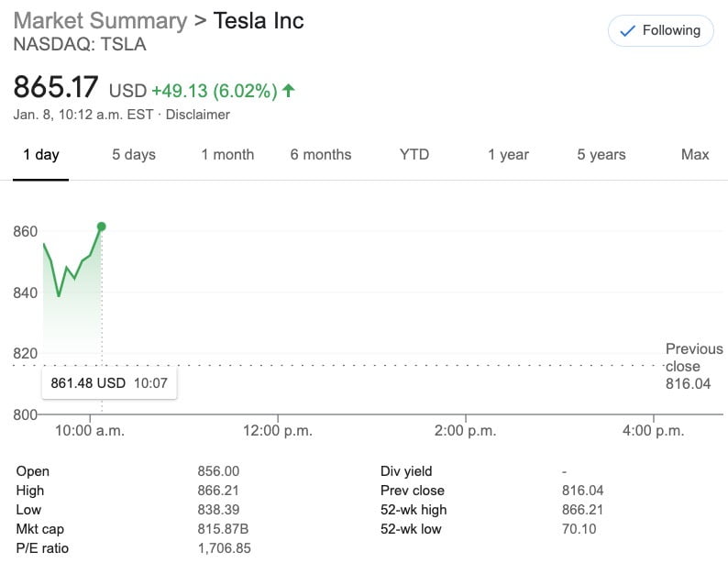
Task: Select the Max time range
Action: tap(695, 155)
